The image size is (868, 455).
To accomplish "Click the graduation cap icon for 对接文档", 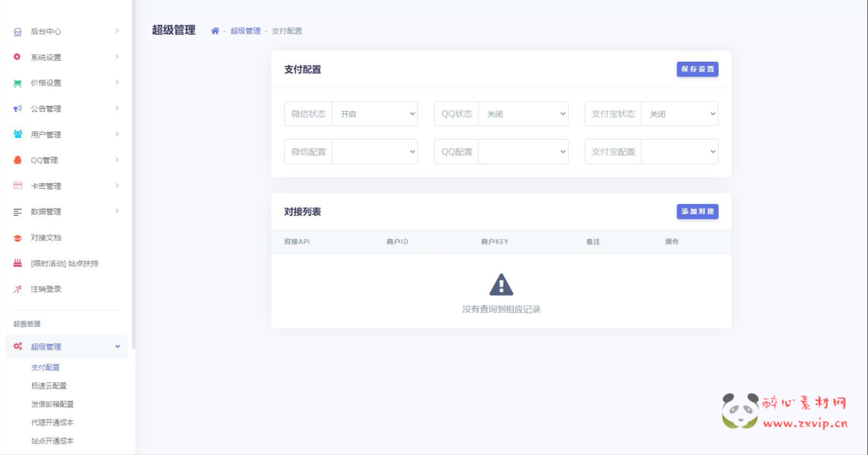I will 18,238.
